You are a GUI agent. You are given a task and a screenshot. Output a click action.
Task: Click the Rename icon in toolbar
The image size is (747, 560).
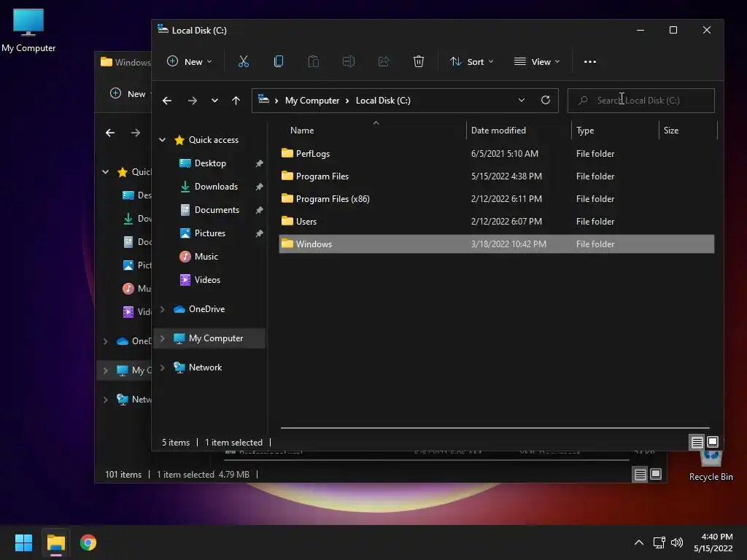(349, 61)
